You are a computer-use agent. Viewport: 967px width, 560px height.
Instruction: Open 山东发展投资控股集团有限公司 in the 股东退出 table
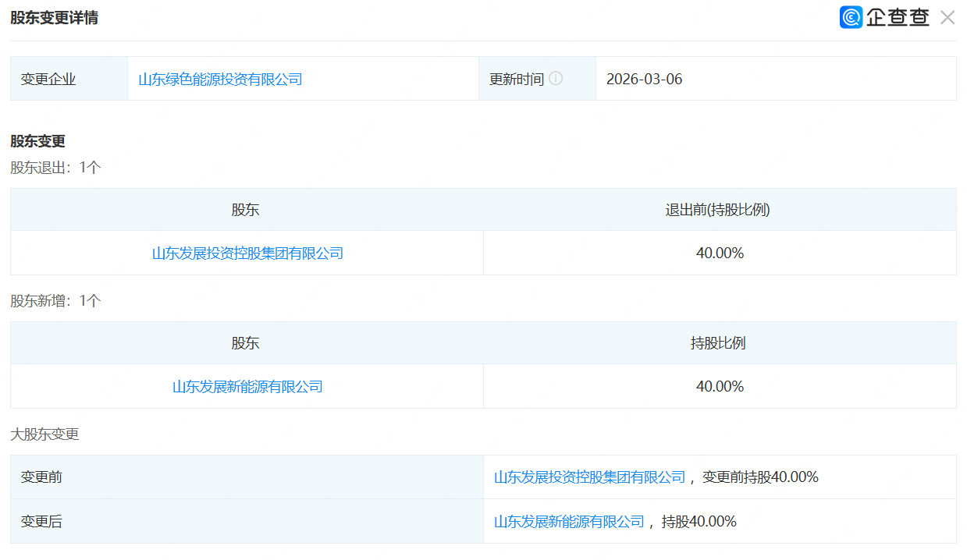pyautogui.click(x=247, y=253)
